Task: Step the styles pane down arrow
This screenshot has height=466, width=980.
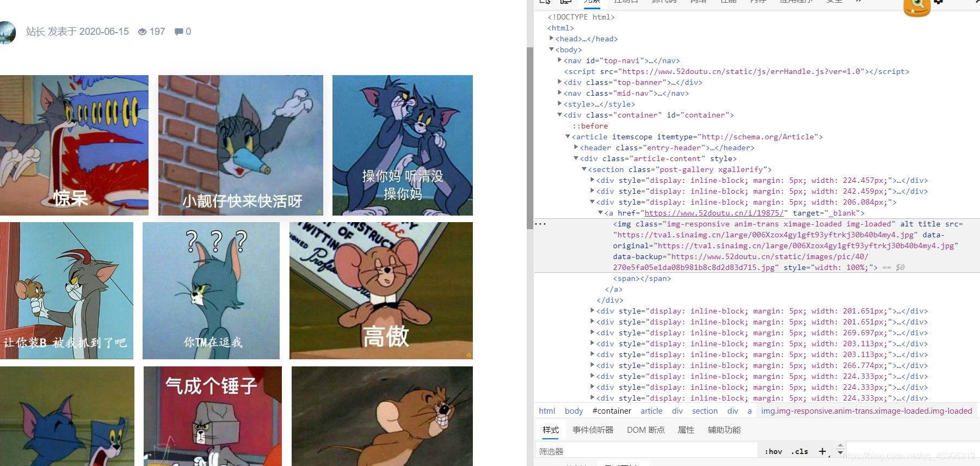Action: [840, 453]
